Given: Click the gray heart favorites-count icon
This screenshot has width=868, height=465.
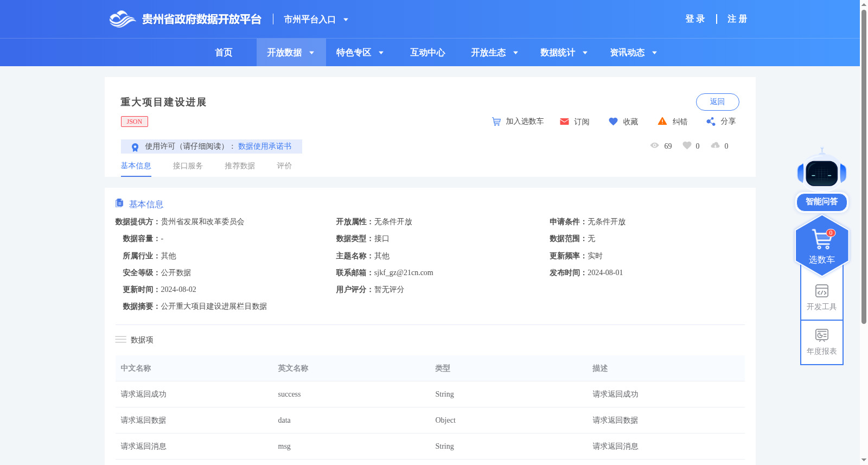Looking at the screenshot, I should (x=687, y=145).
